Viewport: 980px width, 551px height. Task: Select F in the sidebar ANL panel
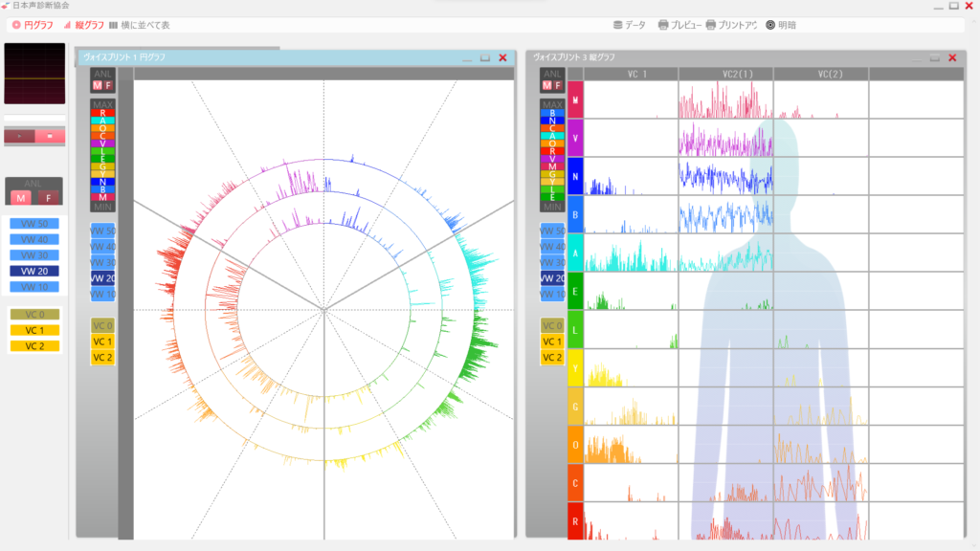48,198
